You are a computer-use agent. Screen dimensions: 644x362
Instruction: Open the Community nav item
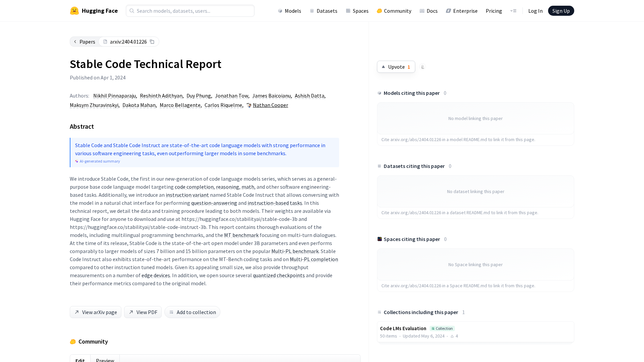click(x=394, y=11)
